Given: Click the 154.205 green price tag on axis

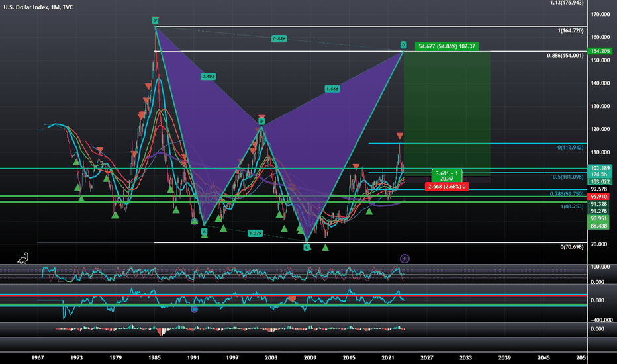Looking at the screenshot, I should [600, 51].
